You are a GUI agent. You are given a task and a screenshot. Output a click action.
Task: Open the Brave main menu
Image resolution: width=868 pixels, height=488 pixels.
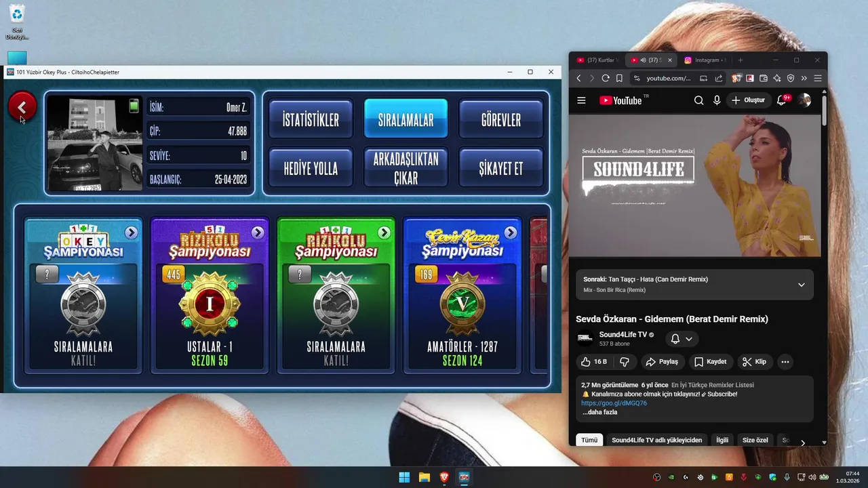pos(818,79)
